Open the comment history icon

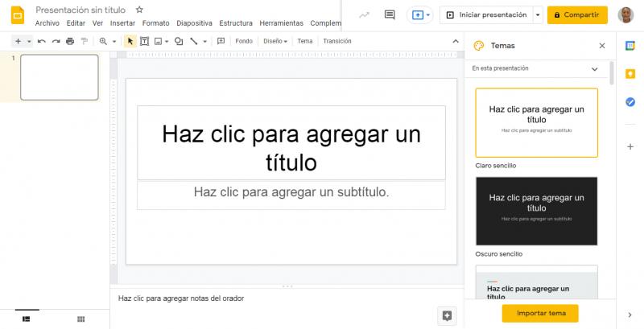pos(390,14)
